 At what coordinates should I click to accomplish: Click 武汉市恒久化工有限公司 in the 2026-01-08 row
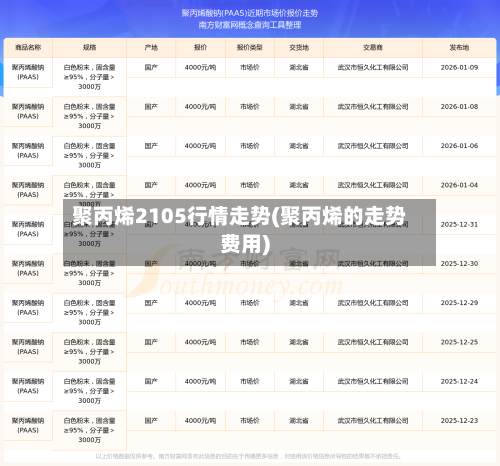pos(373,107)
